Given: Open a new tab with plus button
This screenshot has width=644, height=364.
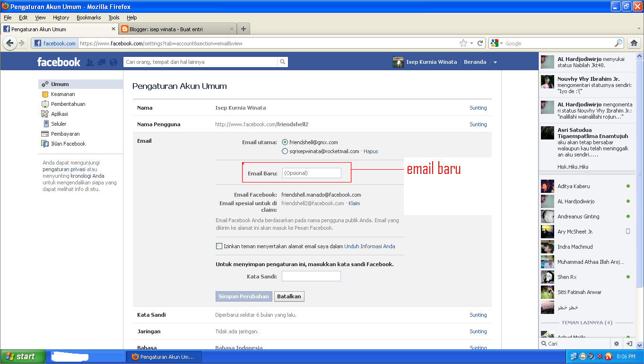Looking at the screenshot, I should pos(244,29).
